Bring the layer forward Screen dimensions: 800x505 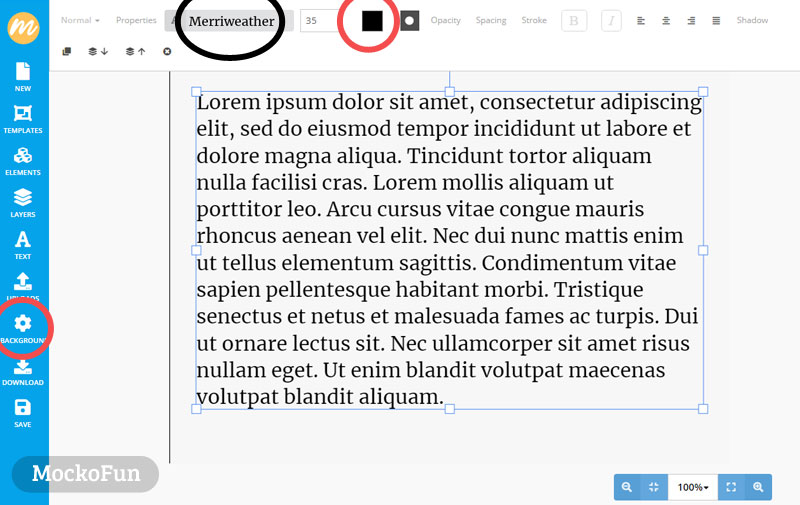[136, 52]
